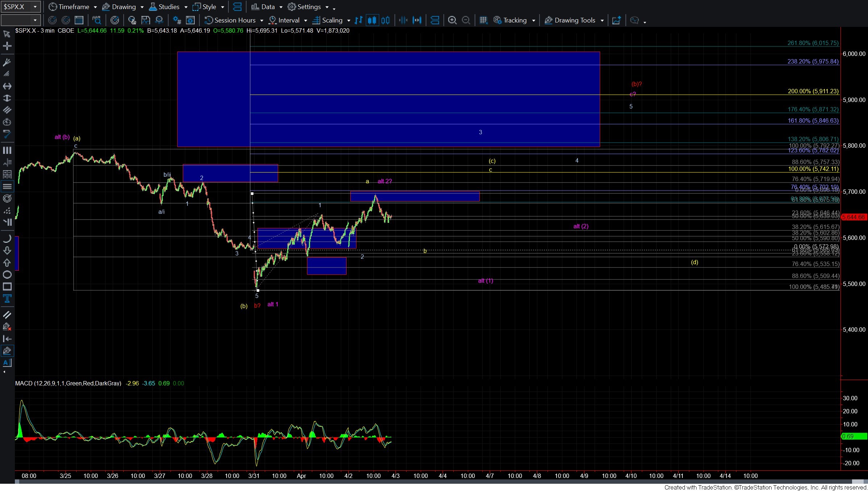Select the pointer arrow tool
This screenshot has height=491, width=868.
(x=7, y=34)
